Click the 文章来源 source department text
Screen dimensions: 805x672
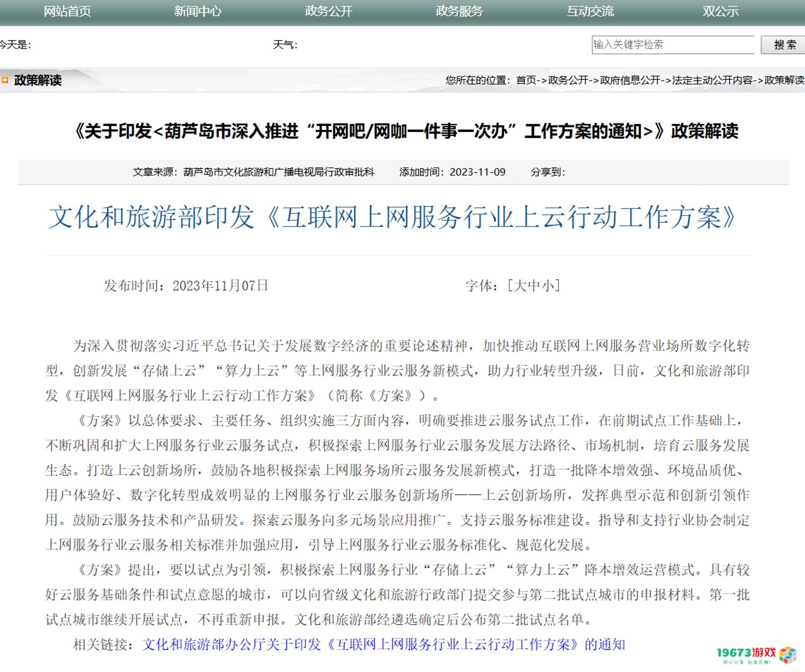point(253,172)
